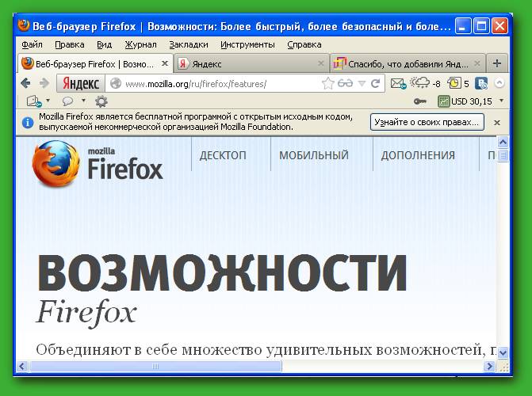This screenshot has width=532, height=396.
Task: Switch to the Спасибо, что добавили tab
Action: pos(408,63)
